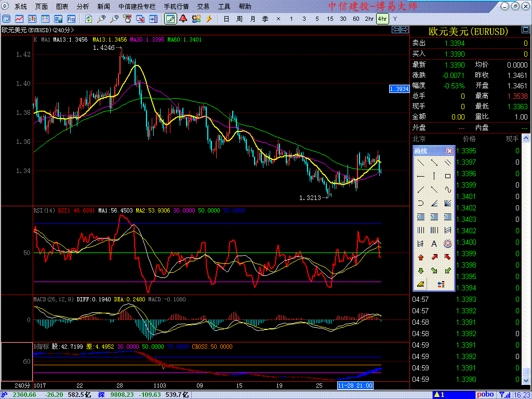The height and width of the screenshot is (399, 532).
Task: Click the Fio toolbar icon
Action: coord(71,19)
